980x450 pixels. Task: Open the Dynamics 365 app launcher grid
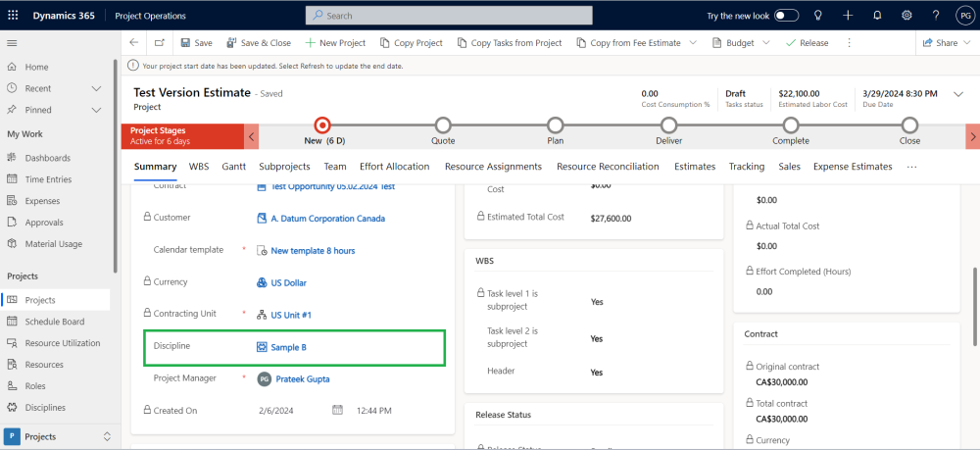tap(13, 16)
